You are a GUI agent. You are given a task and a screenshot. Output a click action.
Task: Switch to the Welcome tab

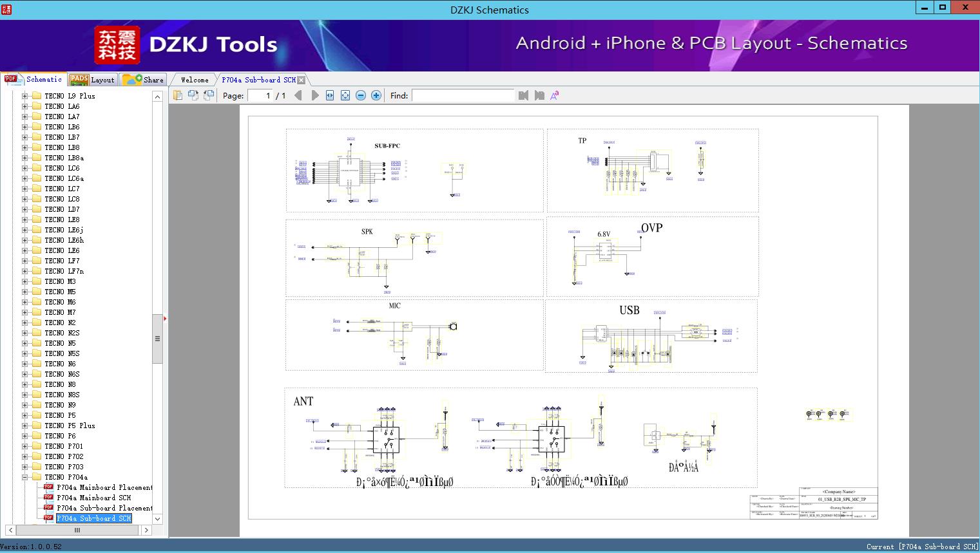[x=193, y=79]
